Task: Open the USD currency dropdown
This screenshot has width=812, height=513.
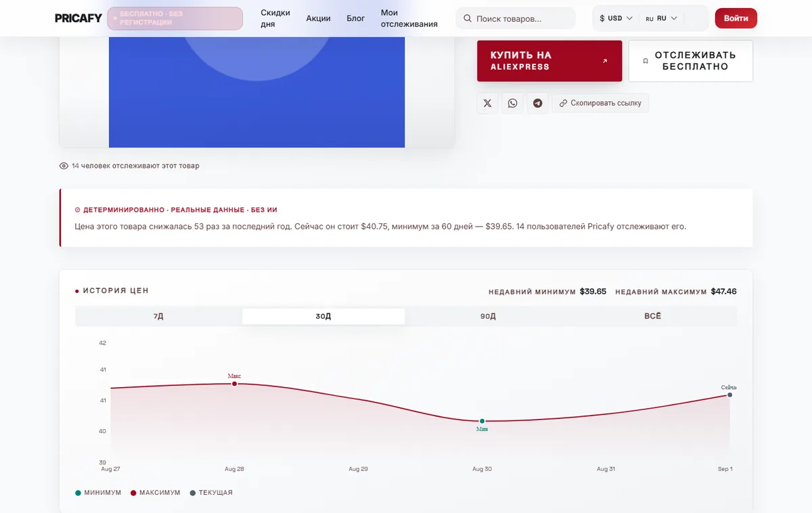Action: 616,18
